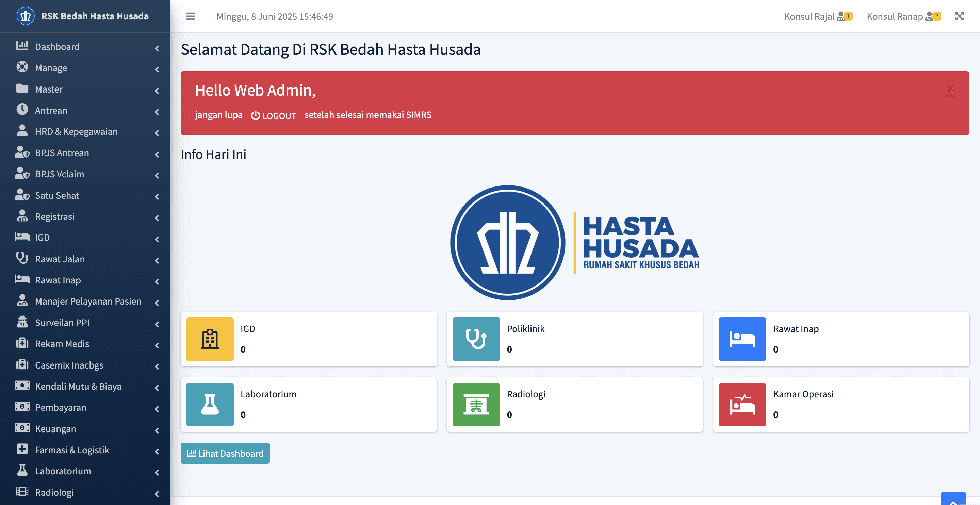Click the LOGOUT link in the alert
Image resolution: width=980 pixels, height=505 pixels.
pyautogui.click(x=274, y=115)
